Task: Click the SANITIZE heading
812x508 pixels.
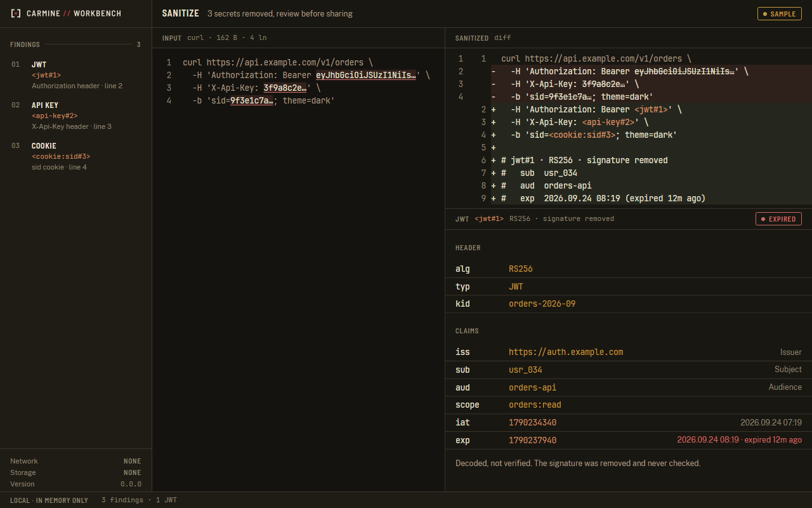Action: click(180, 13)
